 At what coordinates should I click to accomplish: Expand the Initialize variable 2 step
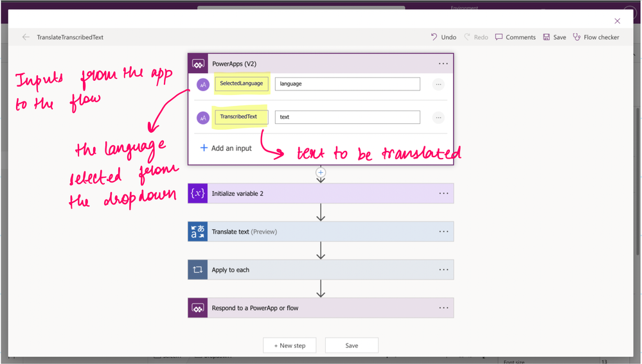click(321, 193)
